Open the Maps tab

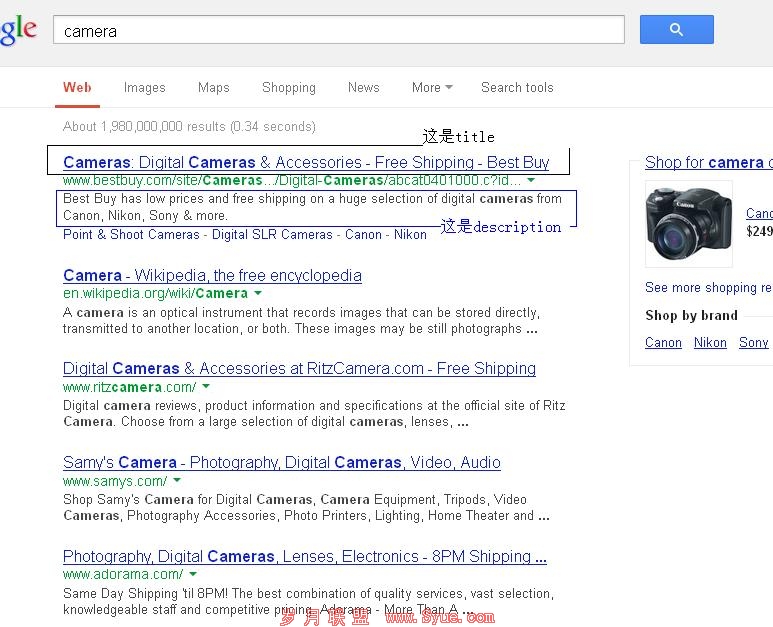pyautogui.click(x=213, y=87)
